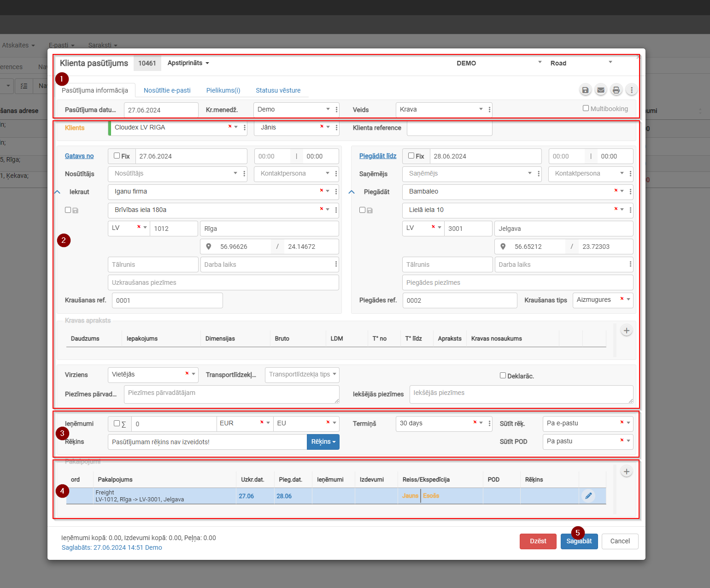Collapse the Iekraut section chevron
Image resolution: width=710 pixels, height=588 pixels.
(x=58, y=192)
